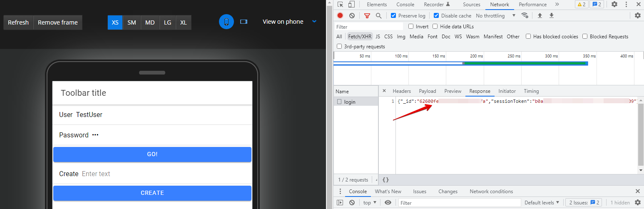Click the warnings badge showing 2
This screenshot has height=209, width=644.
pos(582,5)
